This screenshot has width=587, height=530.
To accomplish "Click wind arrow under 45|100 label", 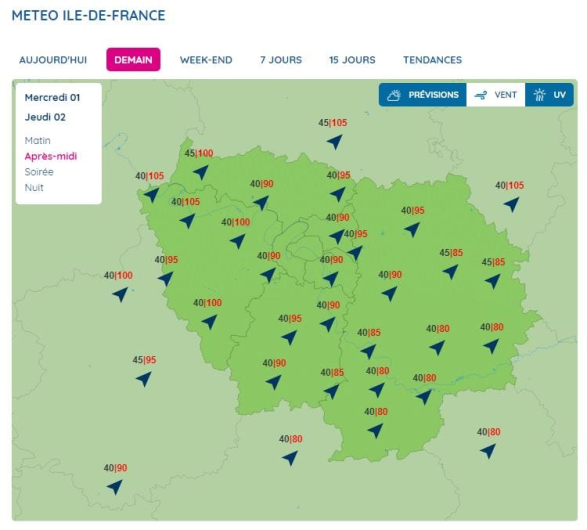I will tap(201, 172).
